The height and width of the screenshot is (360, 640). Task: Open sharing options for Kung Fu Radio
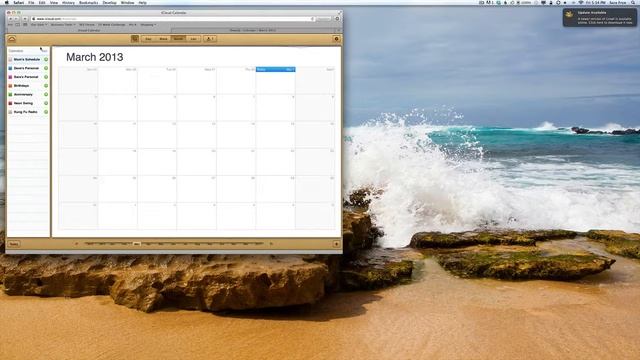click(x=46, y=112)
